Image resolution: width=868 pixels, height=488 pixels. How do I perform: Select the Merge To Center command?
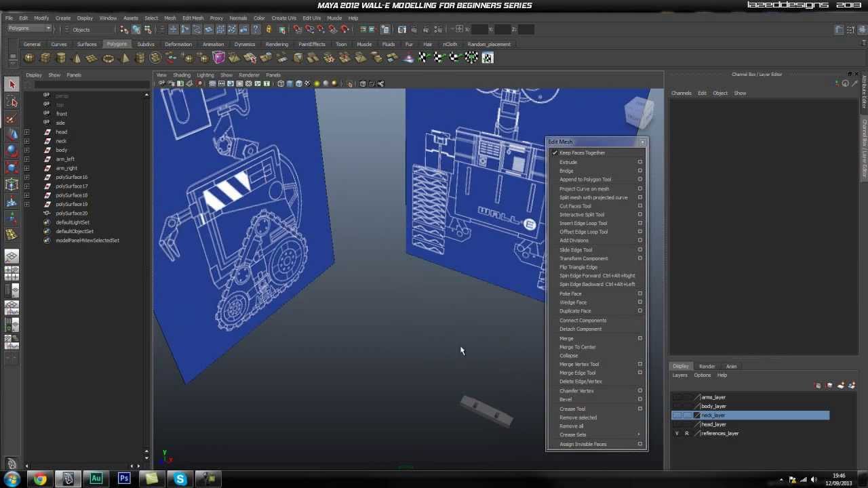click(578, 347)
